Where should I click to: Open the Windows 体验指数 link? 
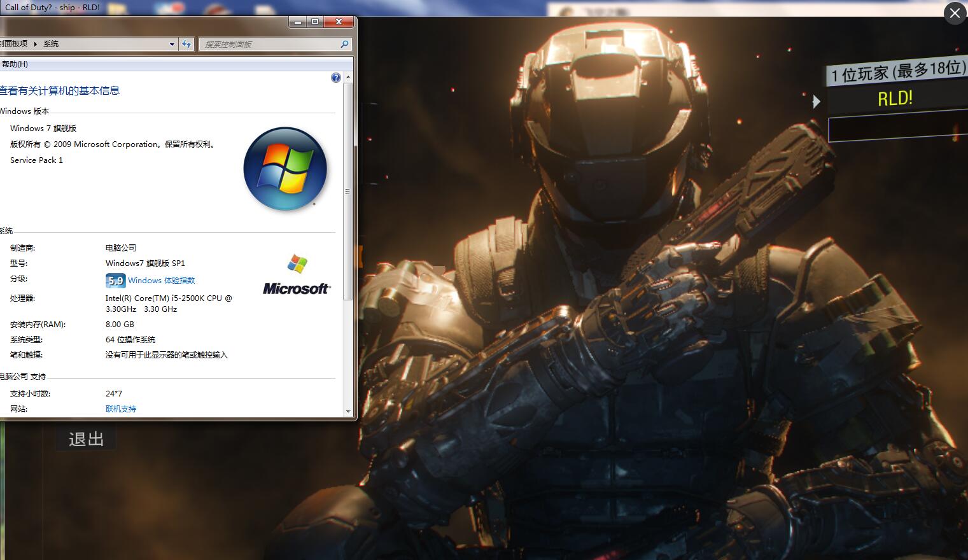tap(162, 281)
